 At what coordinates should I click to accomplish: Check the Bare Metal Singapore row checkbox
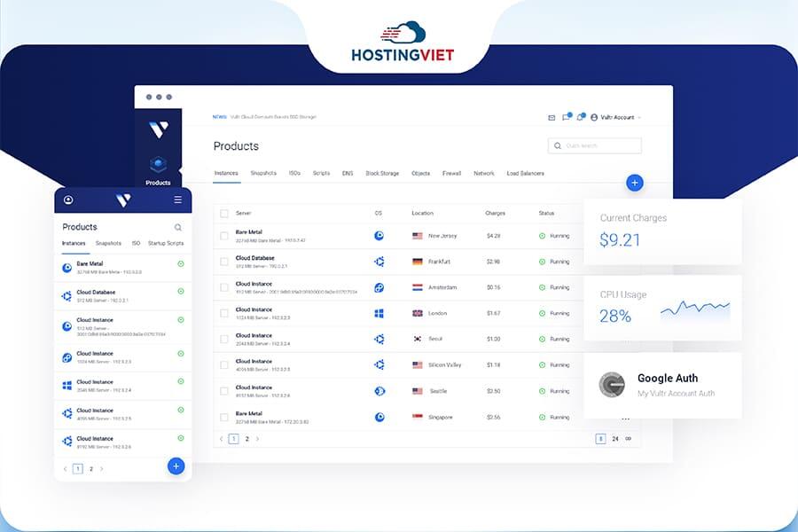[224, 417]
